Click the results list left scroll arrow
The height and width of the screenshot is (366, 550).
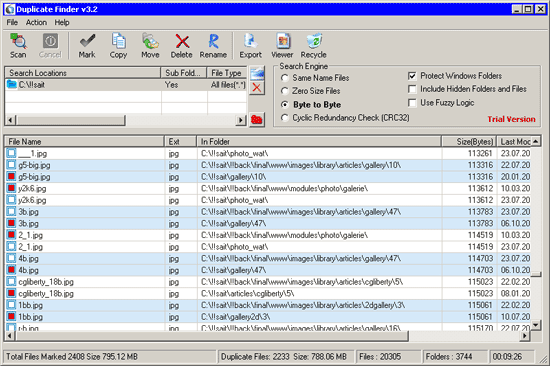(x=10, y=336)
